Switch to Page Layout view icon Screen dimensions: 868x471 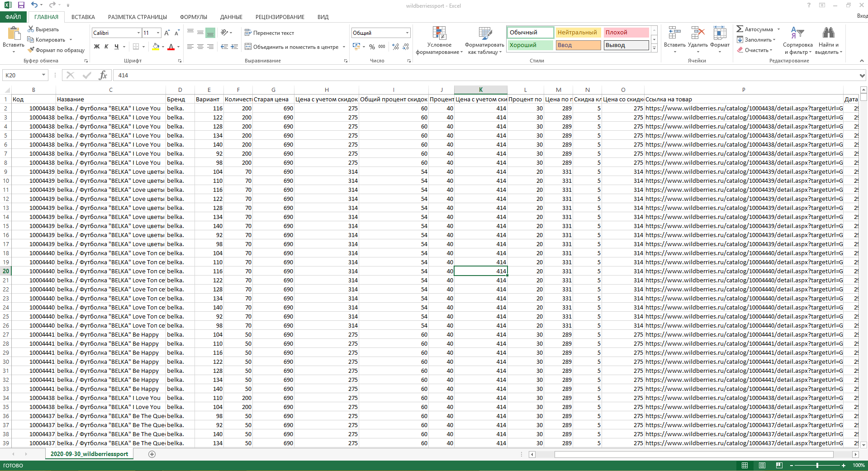(x=762, y=465)
